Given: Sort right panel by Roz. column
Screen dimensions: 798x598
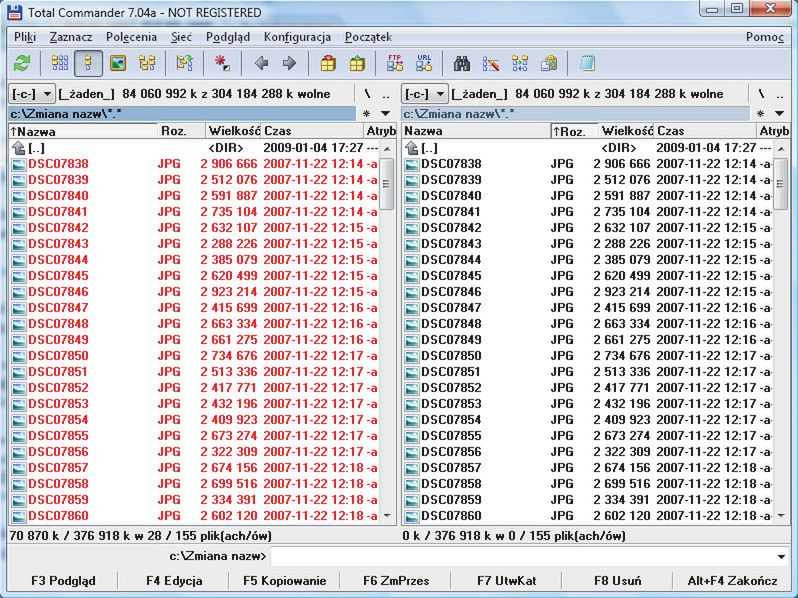Looking at the screenshot, I should click(574, 131).
